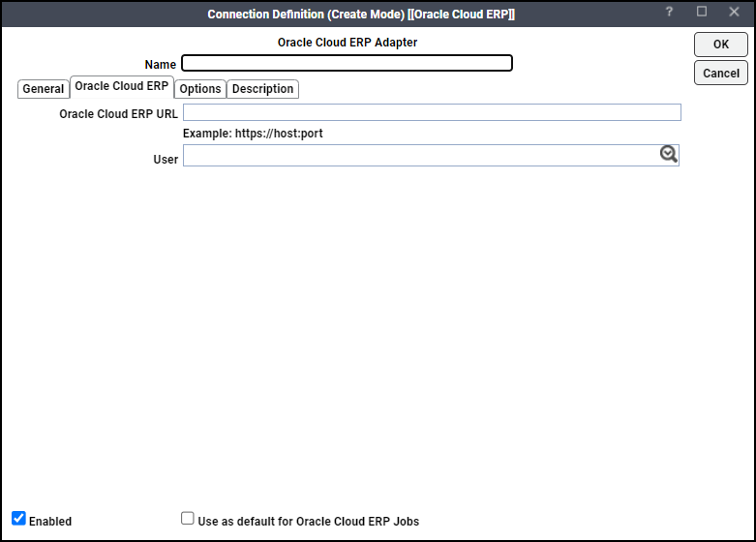The image size is (756, 542).
Task: Switch to the General tab
Action: click(44, 89)
